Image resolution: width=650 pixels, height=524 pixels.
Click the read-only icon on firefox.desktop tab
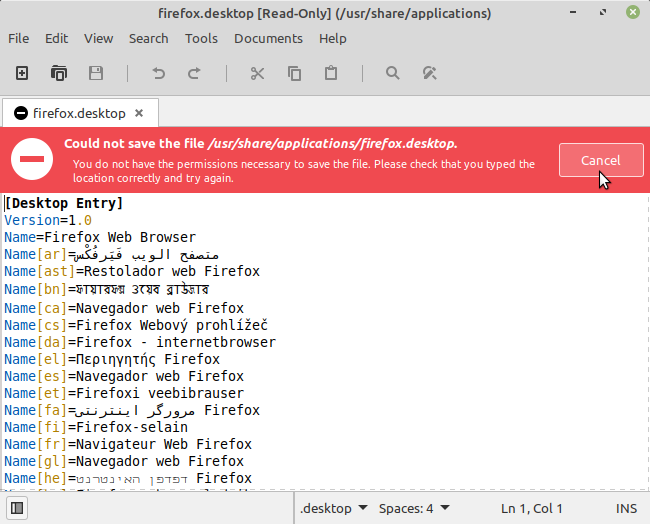click(21, 113)
